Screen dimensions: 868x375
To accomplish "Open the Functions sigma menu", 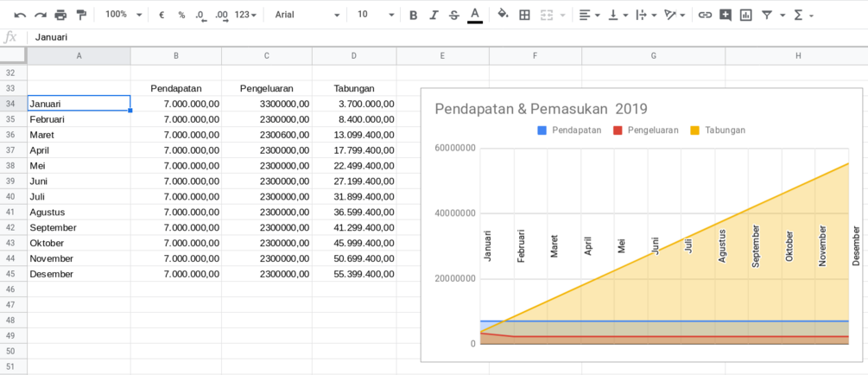I will (804, 15).
